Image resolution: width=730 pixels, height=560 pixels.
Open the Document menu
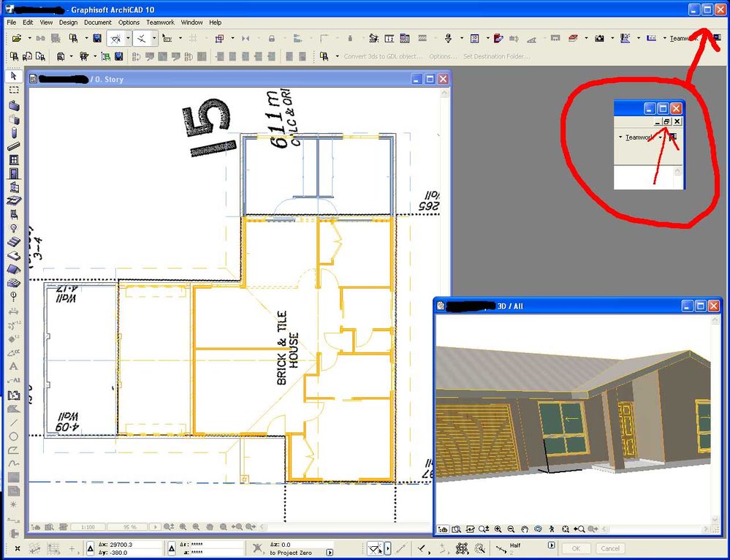[x=98, y=23]
